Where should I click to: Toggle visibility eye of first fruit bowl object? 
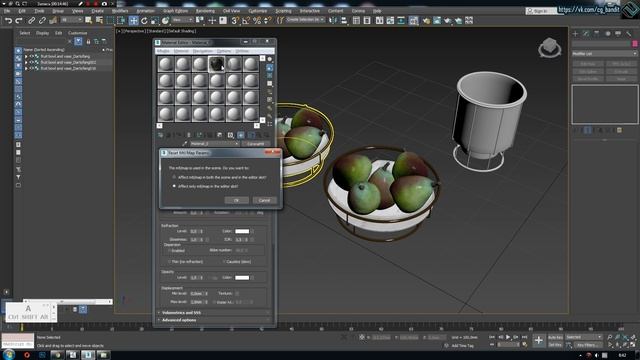pos(31,56)
